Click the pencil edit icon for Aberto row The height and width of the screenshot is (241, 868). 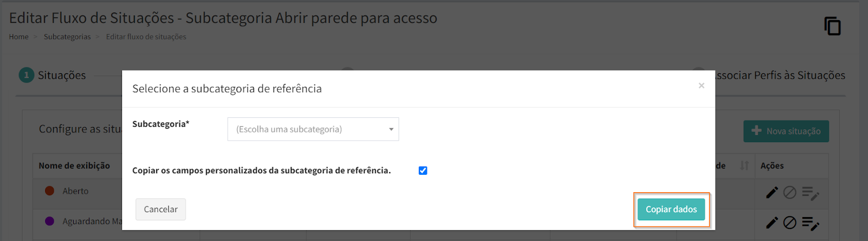click(x=772, y=192)
